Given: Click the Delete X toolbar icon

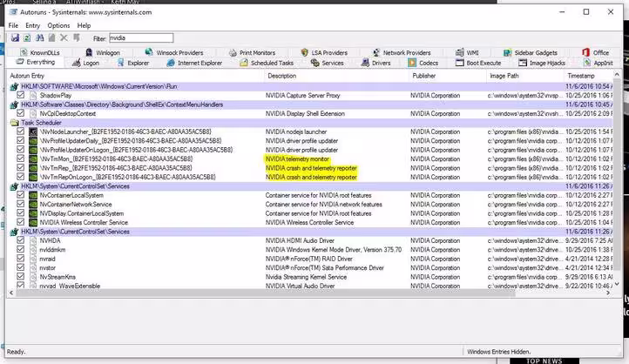Looking at the screenshot, I should pyautogui.click(x=64, y=38).
